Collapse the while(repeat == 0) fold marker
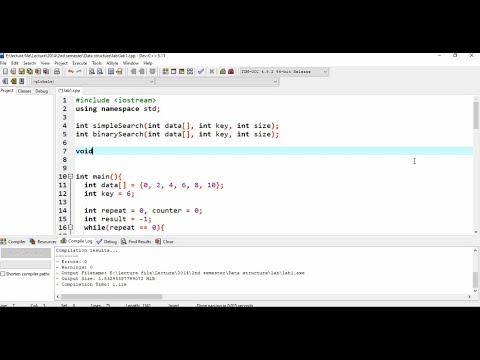The height and width of the screenshot is (360, 480). tap(71, 227)
